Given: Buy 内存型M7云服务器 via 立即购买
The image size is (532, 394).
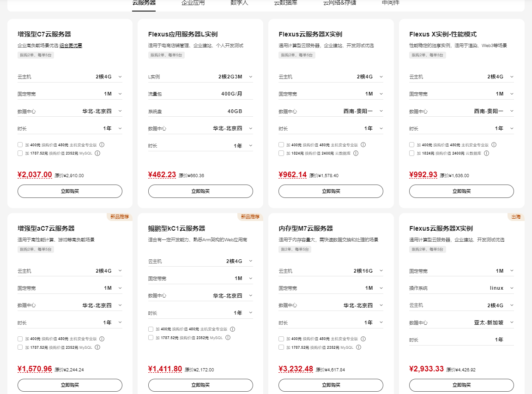Looking at the screenshot, I should 331,385.
